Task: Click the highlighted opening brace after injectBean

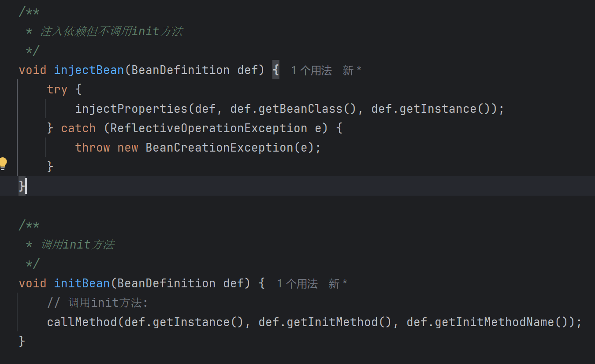Action: [x=276, y=70]
